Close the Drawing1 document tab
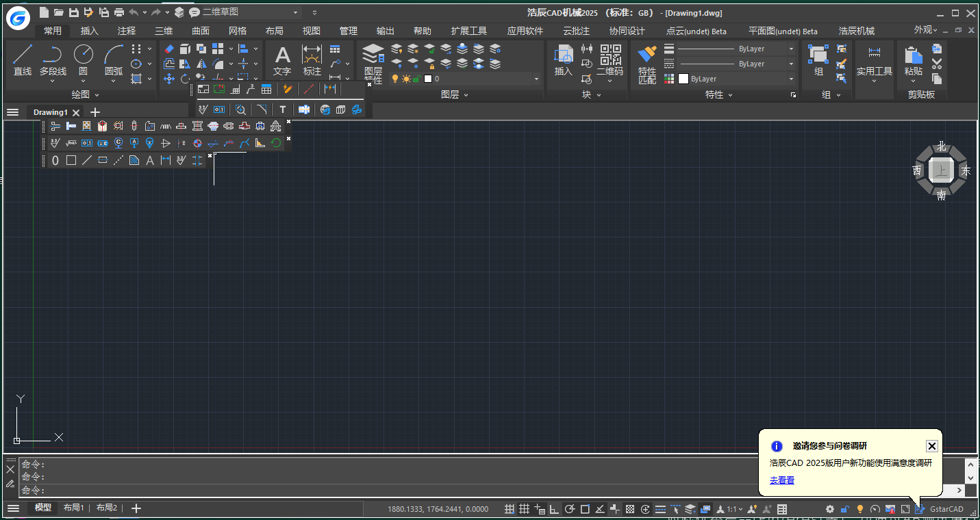 (76, 113)
